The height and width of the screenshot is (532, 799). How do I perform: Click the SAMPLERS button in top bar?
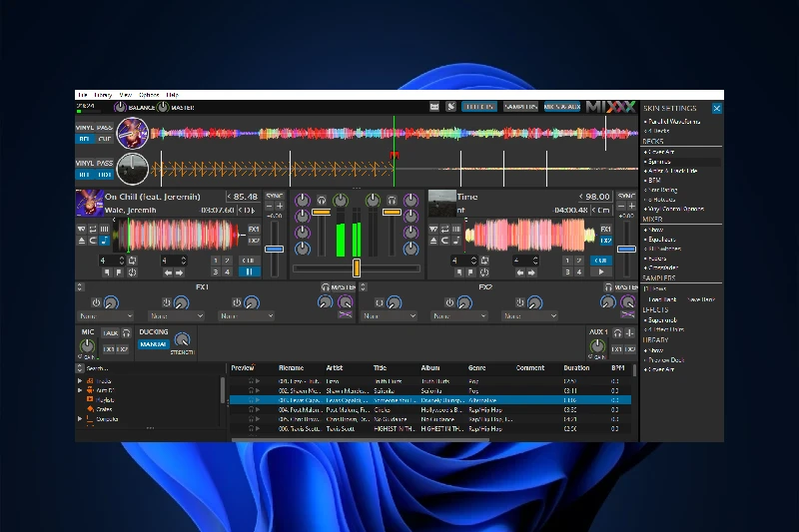[x=519, y=107]
